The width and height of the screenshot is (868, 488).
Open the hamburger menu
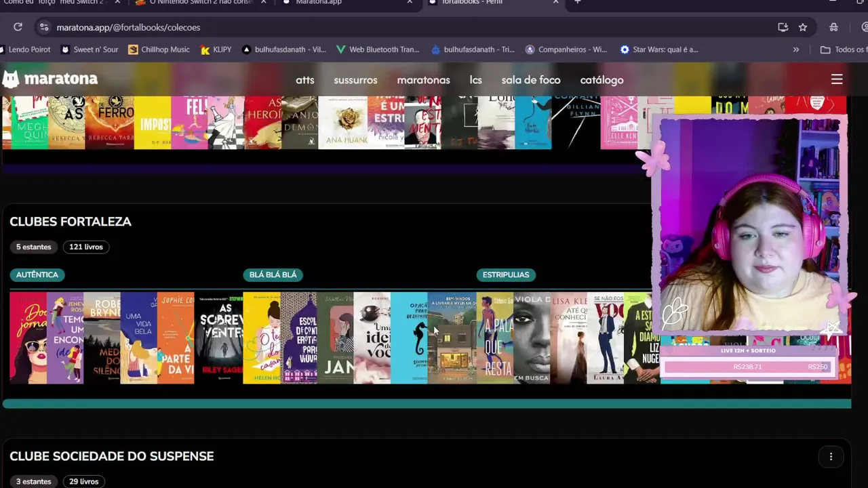[837, 80]
